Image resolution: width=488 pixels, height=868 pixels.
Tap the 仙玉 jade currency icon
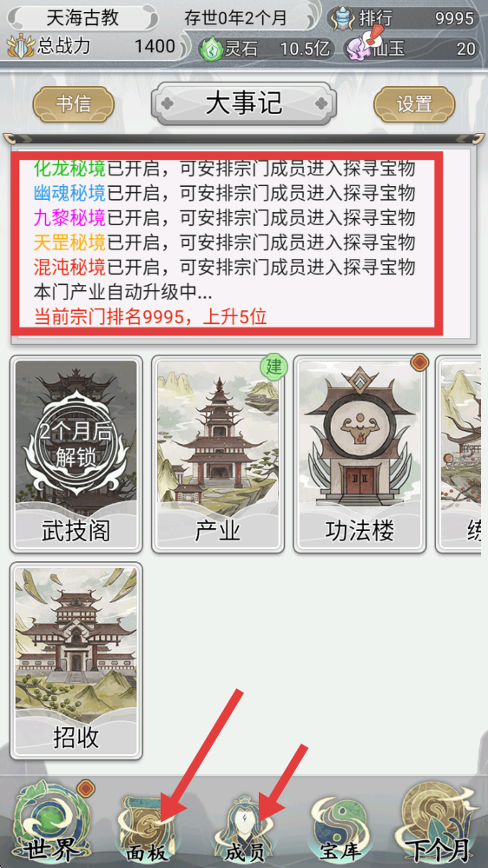coord(357,49)
